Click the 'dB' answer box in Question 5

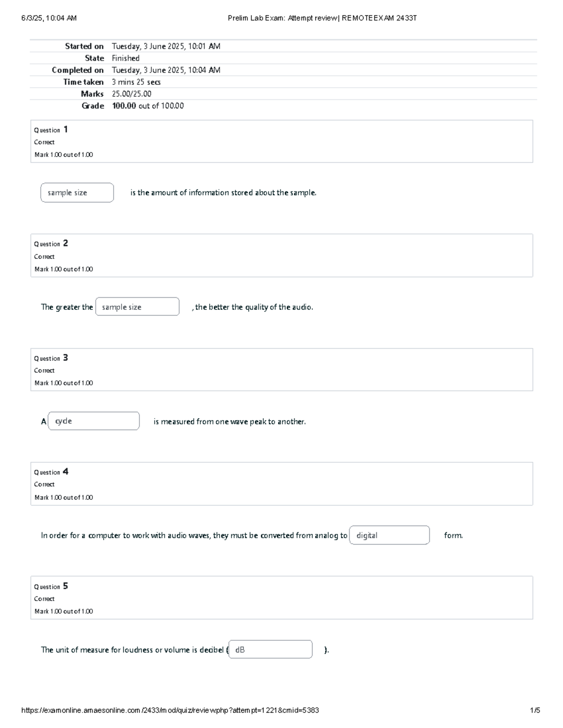[270, 649]
